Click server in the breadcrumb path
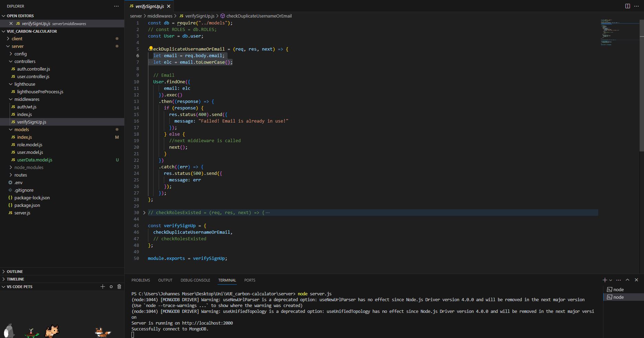Viewport: 644px width, 338px height. [136, 16]
